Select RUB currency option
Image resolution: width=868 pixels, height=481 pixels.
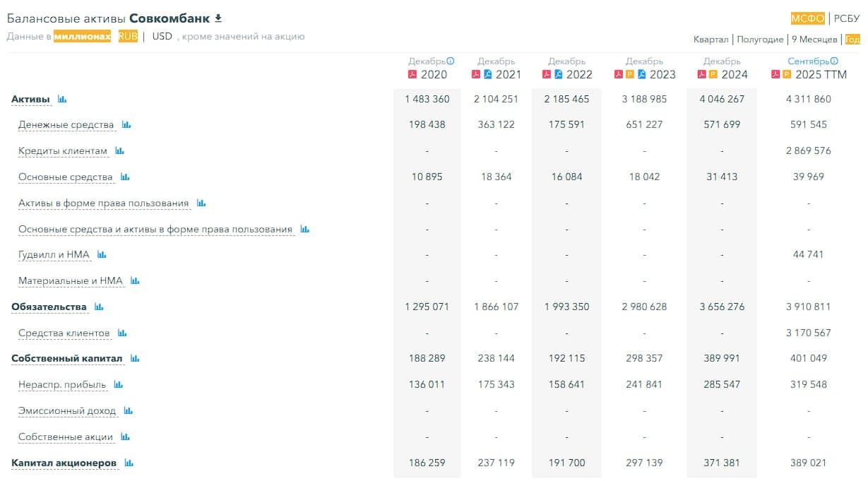[128, 37]
